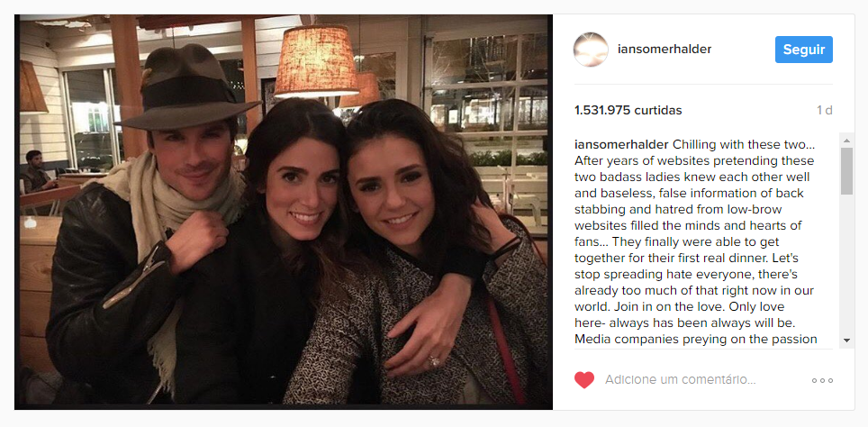Click the caption scrollbar thumb

(846, 170)
